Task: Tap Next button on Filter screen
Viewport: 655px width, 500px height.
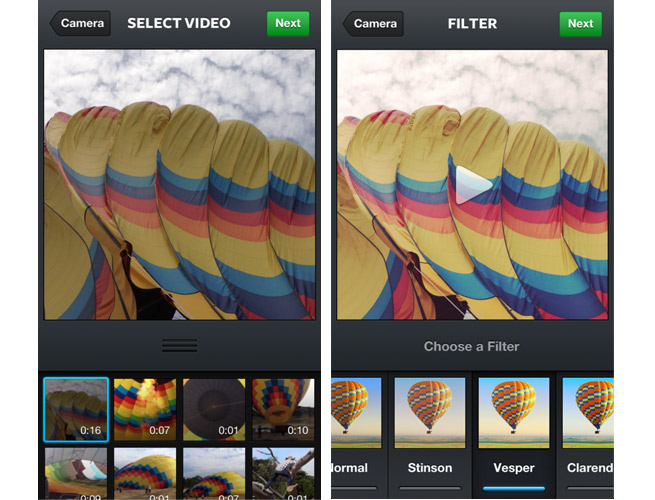Action: 580,23
